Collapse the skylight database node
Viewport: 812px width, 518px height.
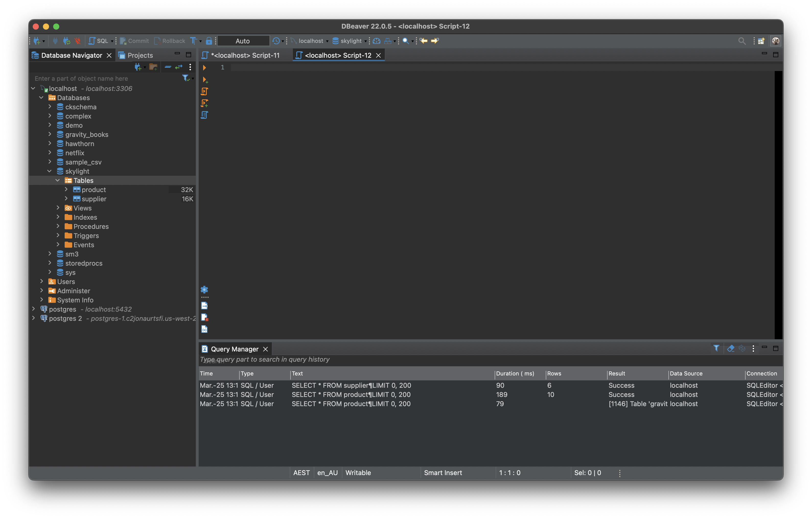tap(50, 171)
